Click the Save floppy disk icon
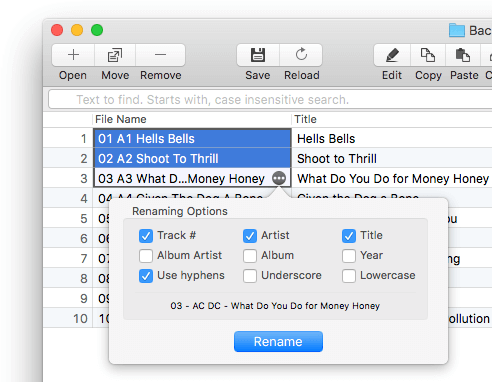Viewport: 492px width, 382px height. pyautogui.click(x=258, y=55)
